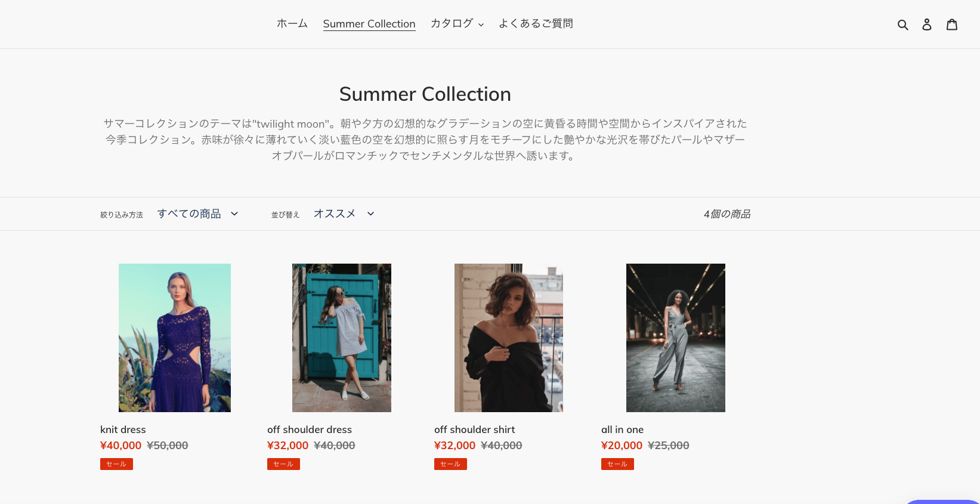
Task: Select Summer Collection in the navigation
Action: point(369,24)
